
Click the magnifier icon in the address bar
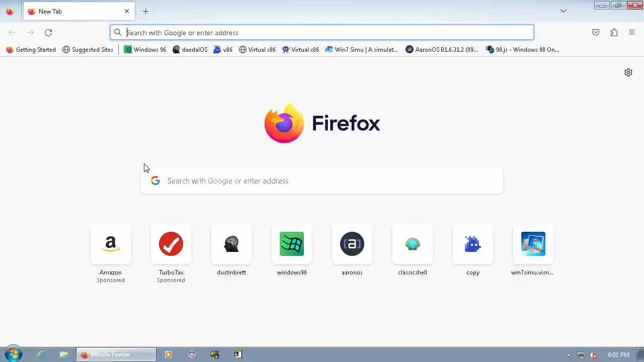click(118, 33)
